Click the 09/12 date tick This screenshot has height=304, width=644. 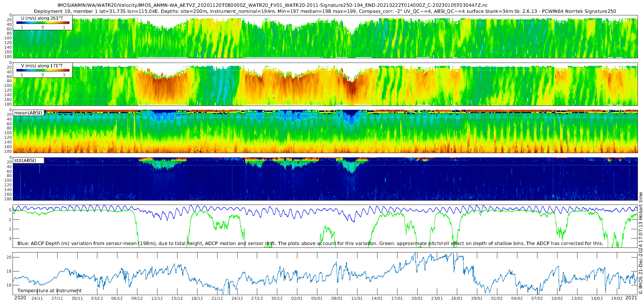(x=137, y=298)
